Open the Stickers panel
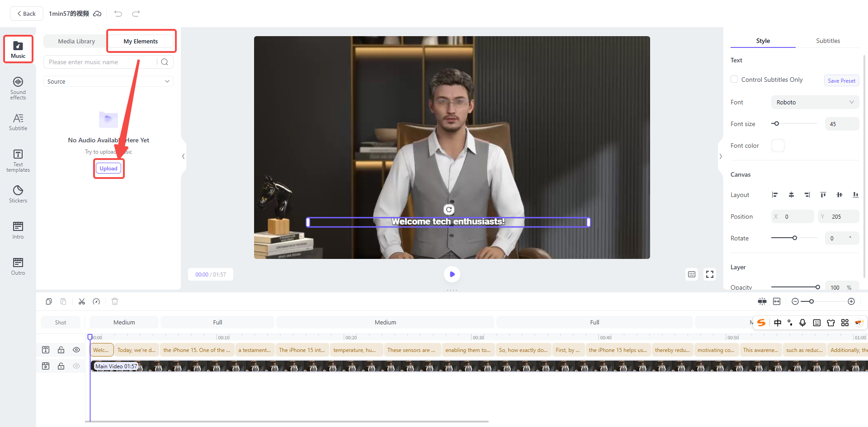The height and width of the screenshot is (427, 868). coord(18,194)
